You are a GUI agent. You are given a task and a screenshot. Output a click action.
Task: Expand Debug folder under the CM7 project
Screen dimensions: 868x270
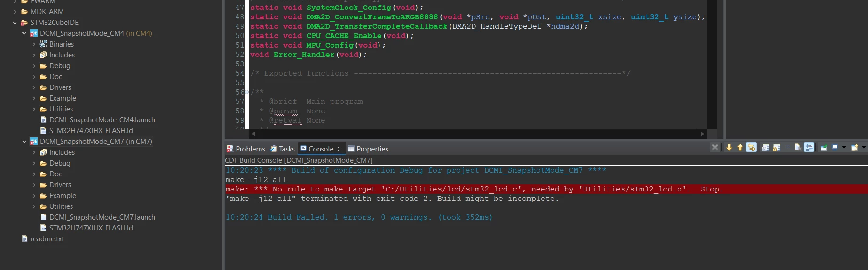[34, 163]
